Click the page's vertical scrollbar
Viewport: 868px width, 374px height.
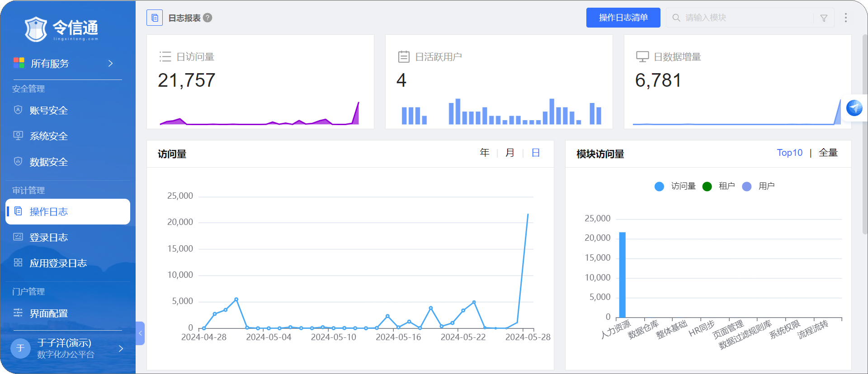coord(864,136)
